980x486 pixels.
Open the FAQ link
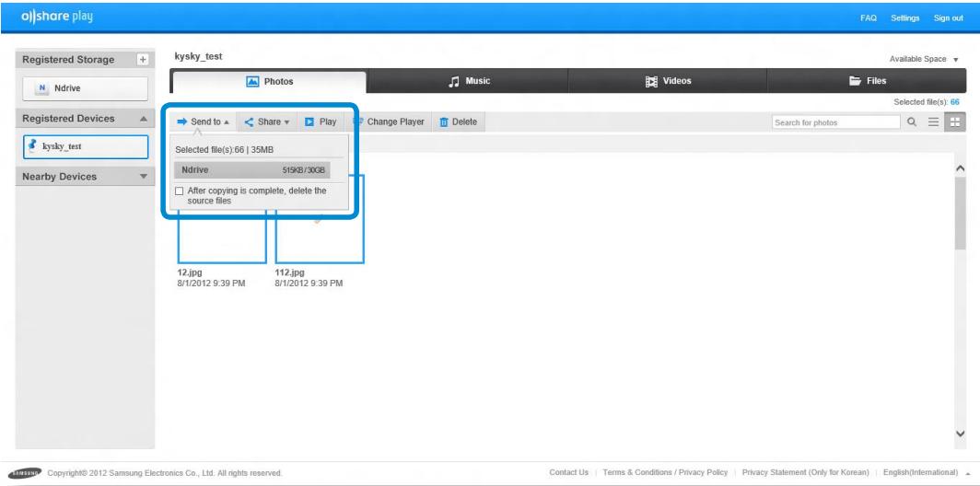point(869,18)
